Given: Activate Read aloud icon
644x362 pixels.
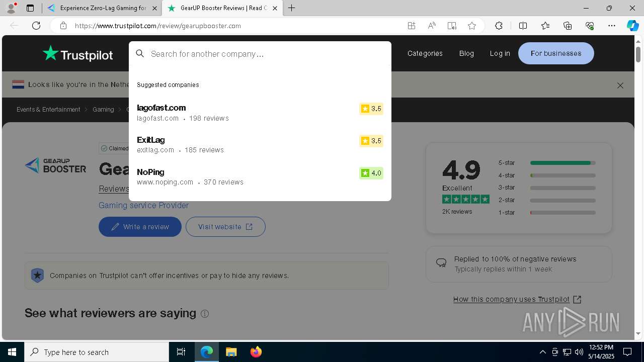Looking at the screenshot, I should click(x=432, y=26).
